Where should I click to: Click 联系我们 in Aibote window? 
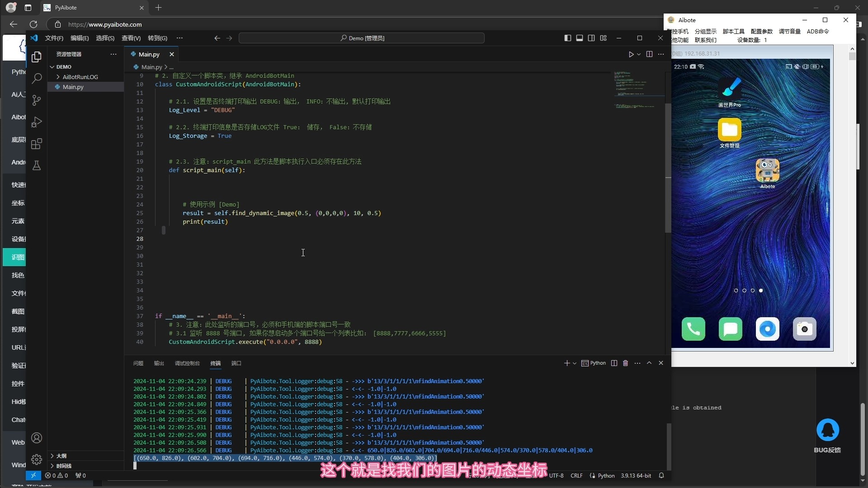(705, 40)
